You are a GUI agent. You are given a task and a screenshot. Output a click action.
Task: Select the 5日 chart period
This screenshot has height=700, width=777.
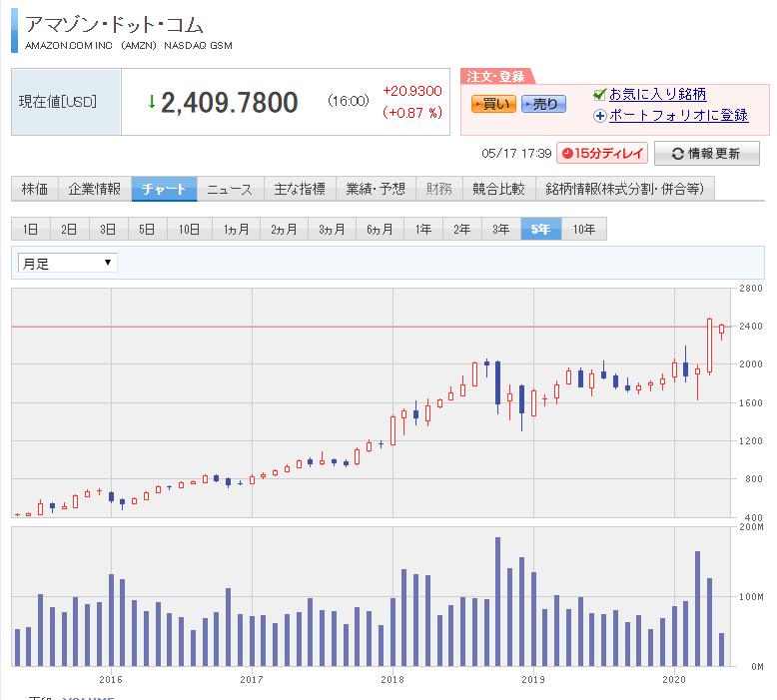pos(147,229)
